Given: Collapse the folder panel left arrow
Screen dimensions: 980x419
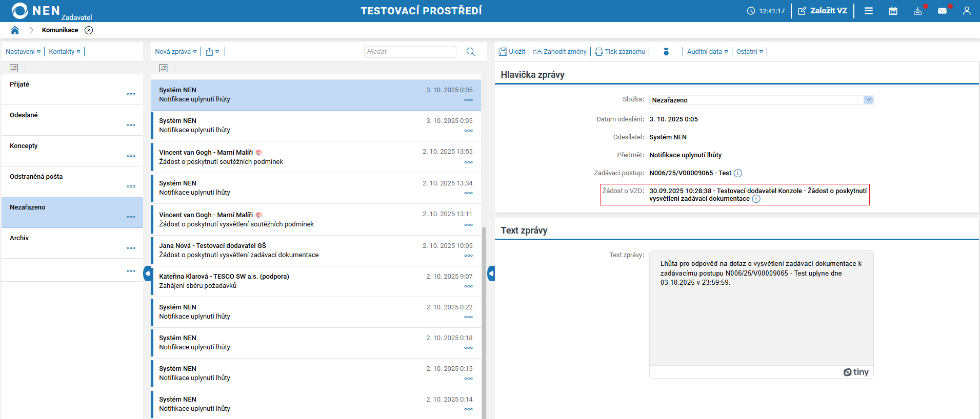Looking at the screenshot, I should click(x=147, y=274).
